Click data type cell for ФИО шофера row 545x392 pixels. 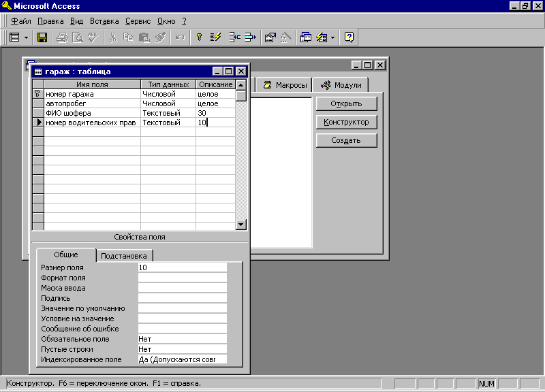click(168, 113)
